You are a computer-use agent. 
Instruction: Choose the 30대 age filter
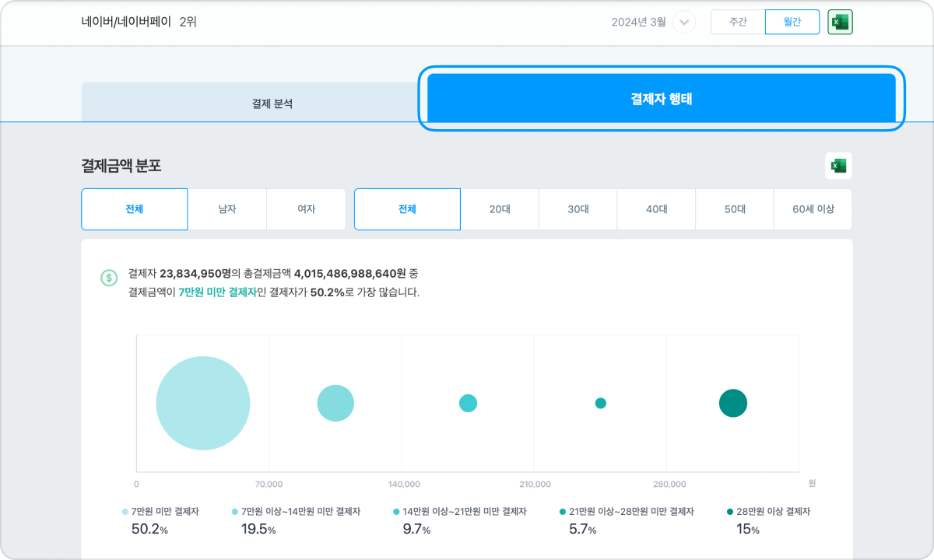[x=578, y=209]
